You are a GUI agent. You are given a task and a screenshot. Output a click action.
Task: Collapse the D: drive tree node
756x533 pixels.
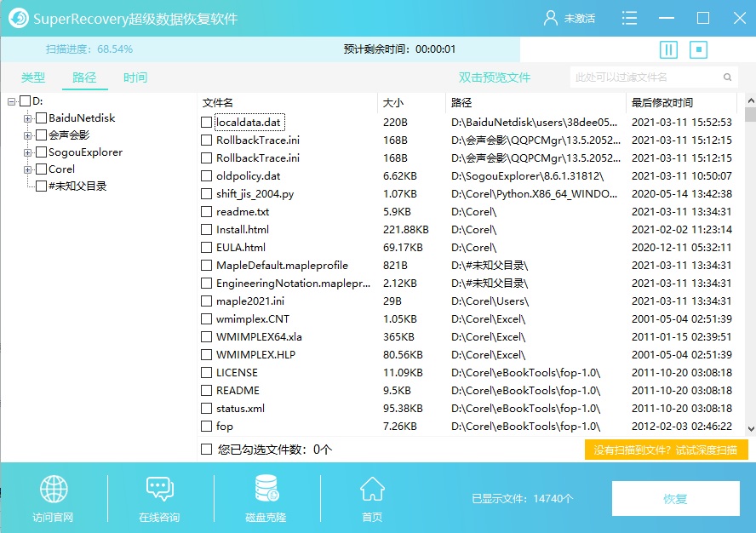(x=12, y=102)
